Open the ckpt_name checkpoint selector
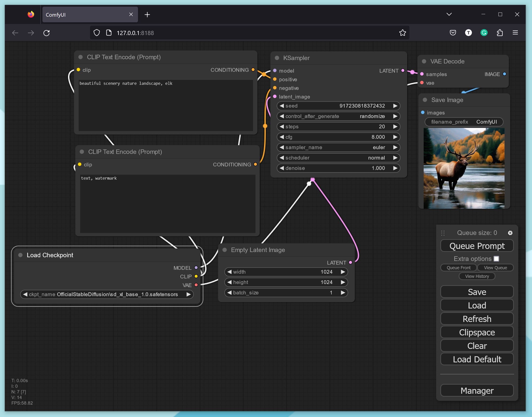532x417 pixels. [x=107, y=294]
